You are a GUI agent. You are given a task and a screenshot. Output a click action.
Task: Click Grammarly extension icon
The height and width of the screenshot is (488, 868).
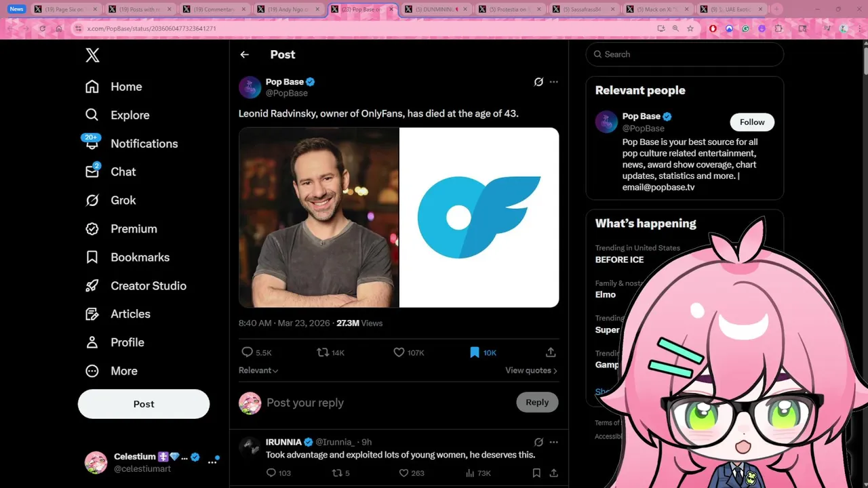click(x=745, y=28)
